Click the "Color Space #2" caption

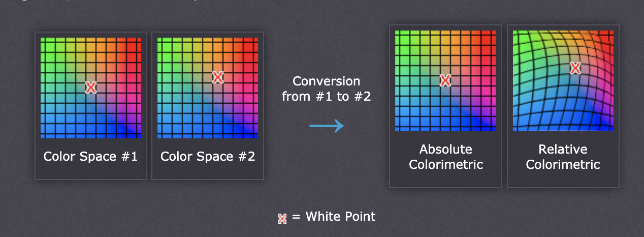(x=208, y=156)
